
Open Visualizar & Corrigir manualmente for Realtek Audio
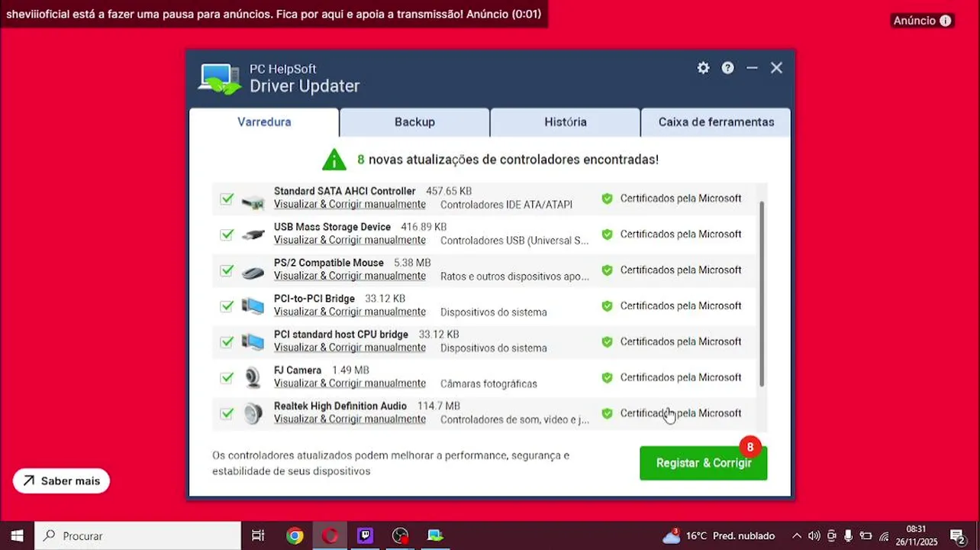pyautogui.click(x=350, y=419)
